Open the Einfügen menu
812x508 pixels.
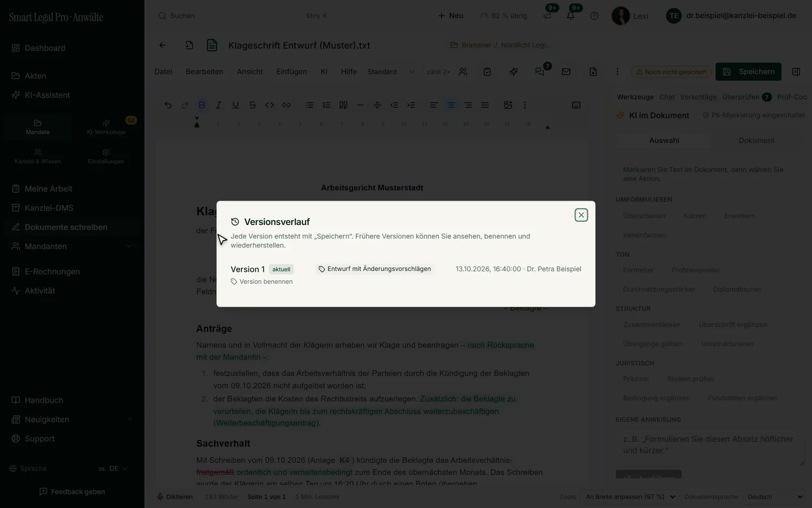tap(292, 72)
